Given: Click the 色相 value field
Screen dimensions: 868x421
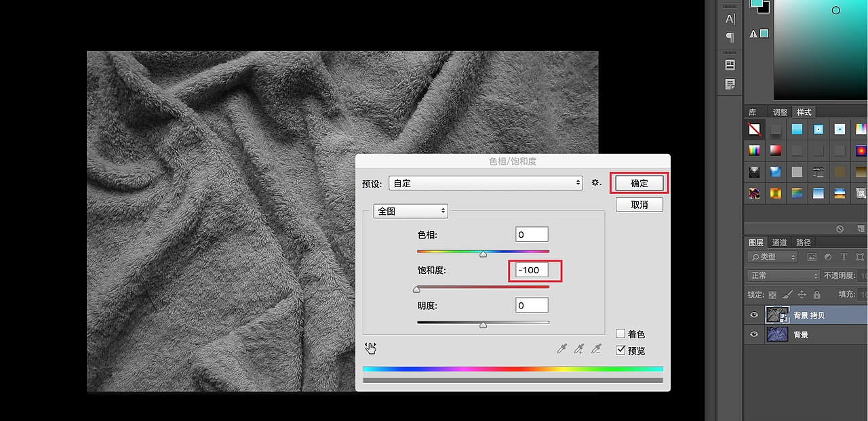Looking at the screenshot, I should 532,235.
